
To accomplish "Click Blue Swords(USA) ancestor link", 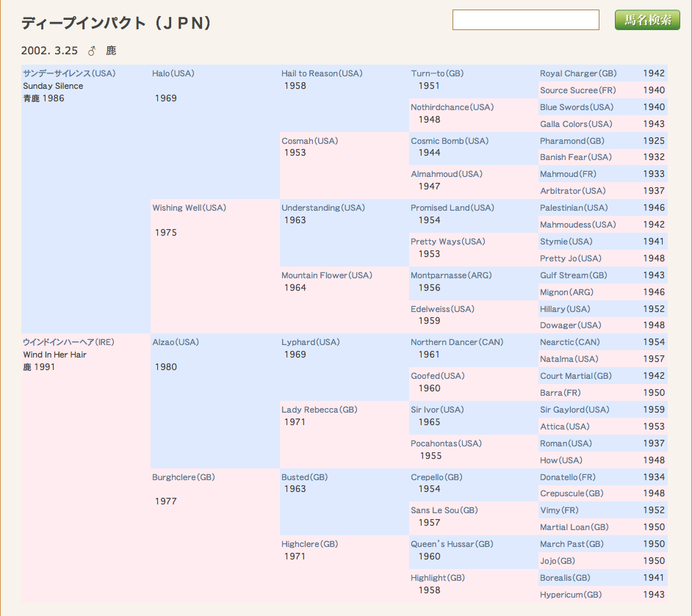I will [577, 107].
